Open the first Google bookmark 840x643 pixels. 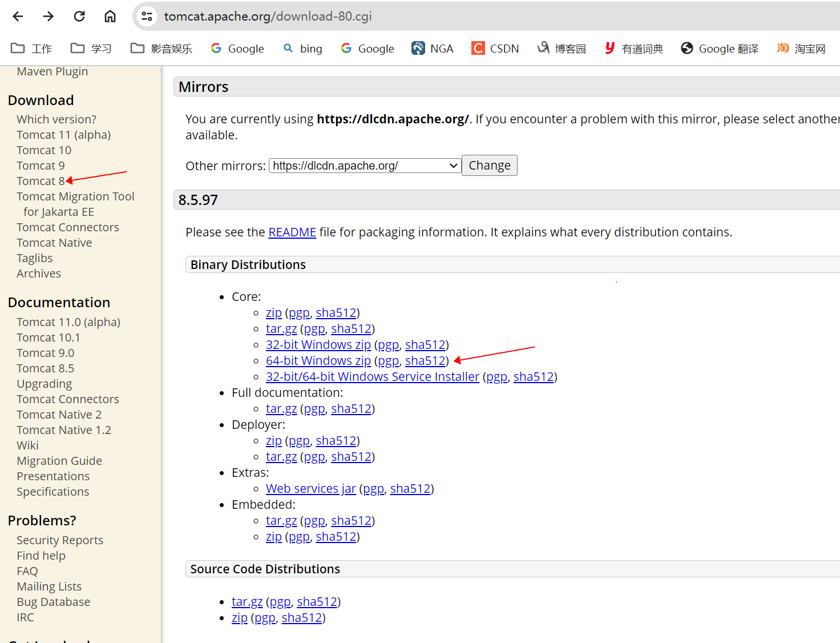pos(237,49)
